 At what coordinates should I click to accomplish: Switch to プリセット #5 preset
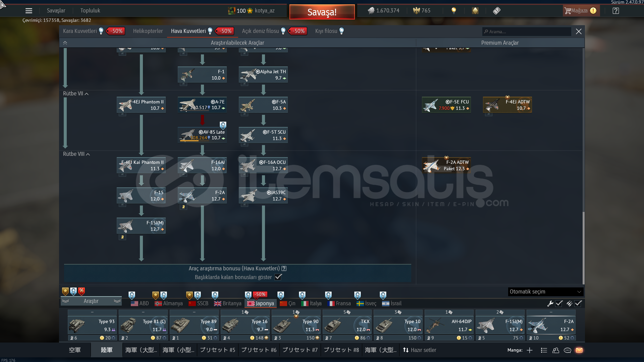[218, 350]
